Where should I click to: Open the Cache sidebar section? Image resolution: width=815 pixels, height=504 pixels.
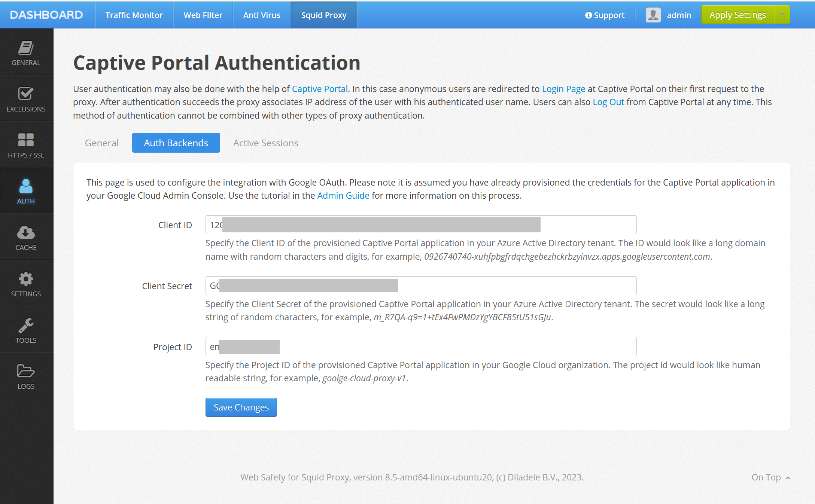click(x=26, y=237)
